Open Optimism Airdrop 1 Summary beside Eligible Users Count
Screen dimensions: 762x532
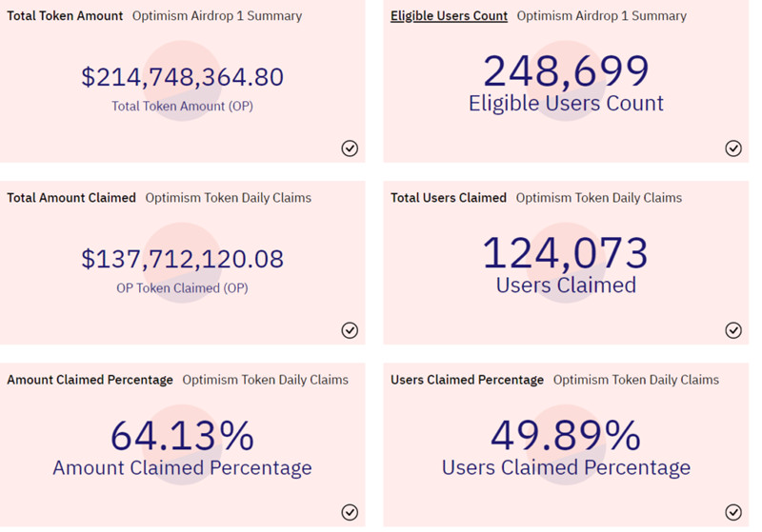tap(601, 16)
